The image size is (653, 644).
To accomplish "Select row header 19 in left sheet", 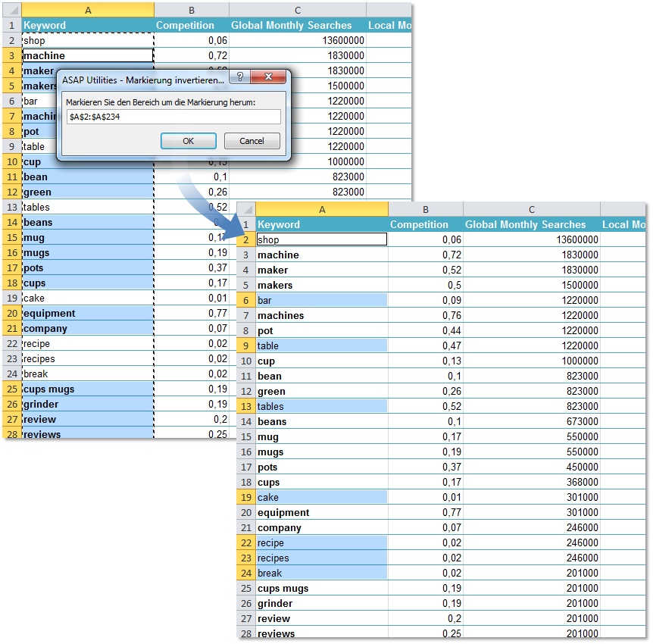I will pyautogui.click(x=12, y=298).
